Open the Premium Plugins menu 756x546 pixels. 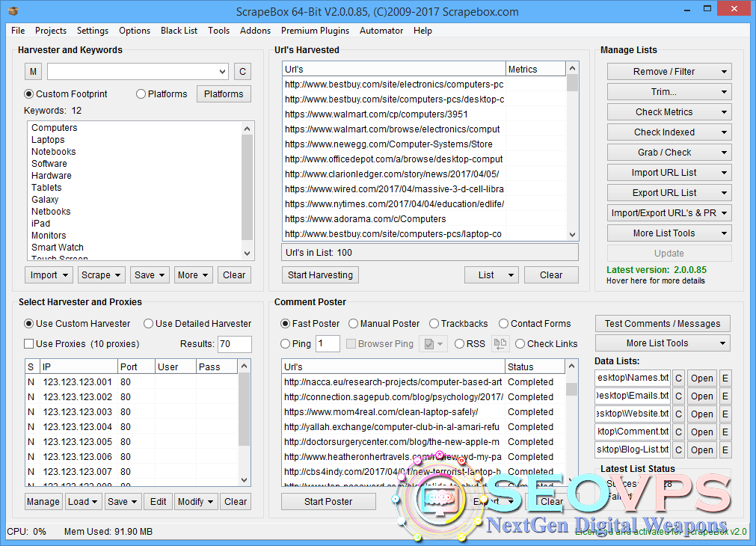pos(315,31)
